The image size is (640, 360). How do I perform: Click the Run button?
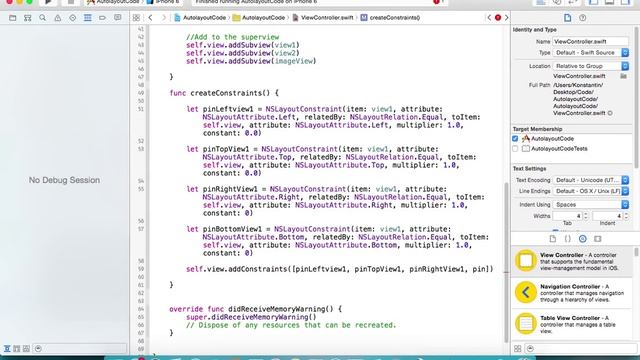(x=48, y=2)
